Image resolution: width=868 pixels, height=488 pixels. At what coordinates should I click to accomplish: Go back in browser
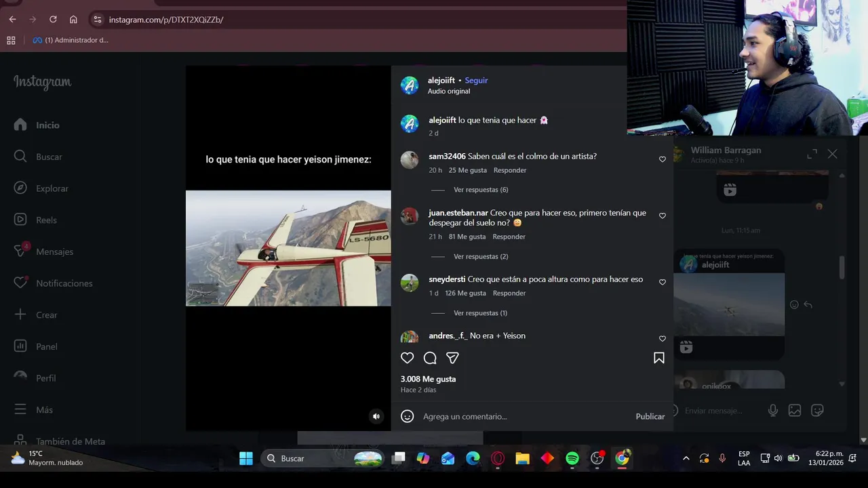(12, 20)
